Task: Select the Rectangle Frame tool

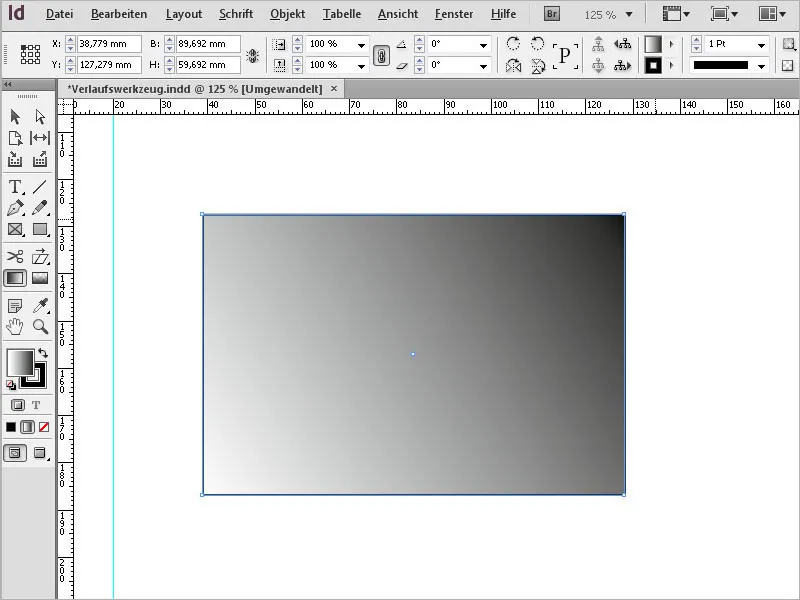Action: (15, 230)
